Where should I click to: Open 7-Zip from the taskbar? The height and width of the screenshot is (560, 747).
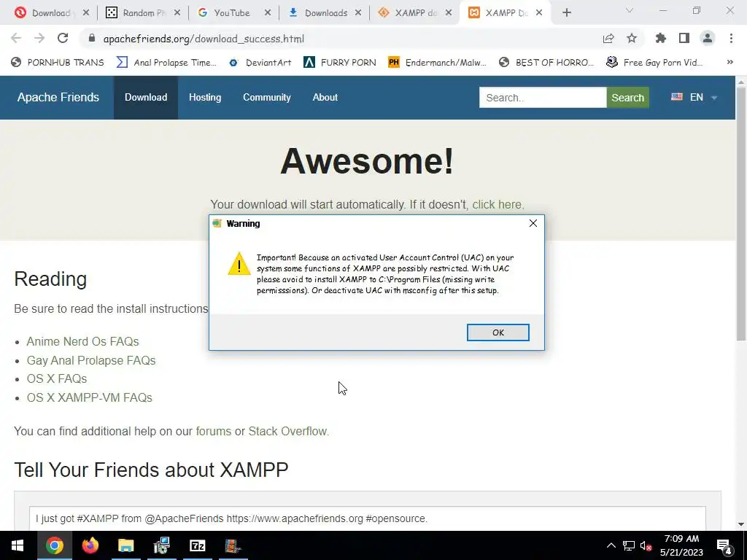pos(197,545)
